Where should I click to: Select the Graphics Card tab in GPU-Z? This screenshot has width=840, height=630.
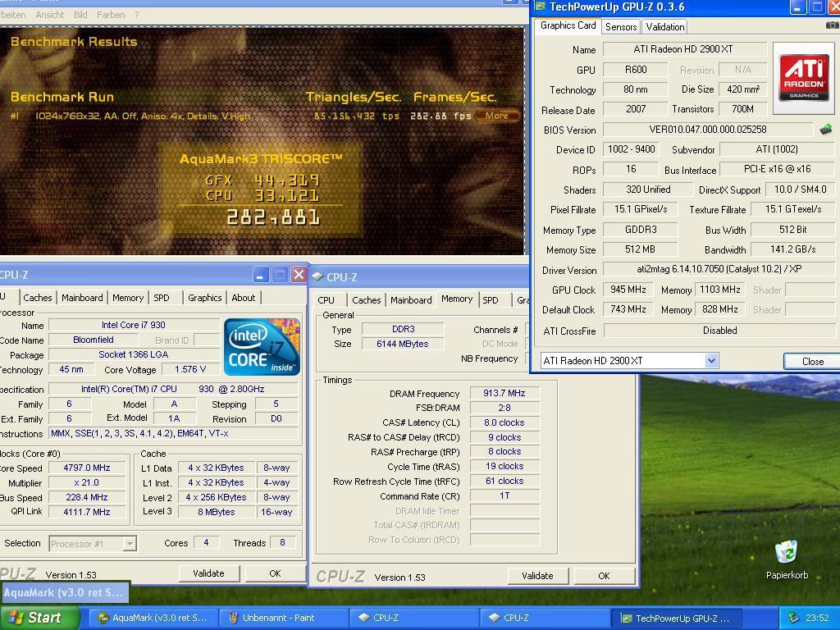[568, 25]
